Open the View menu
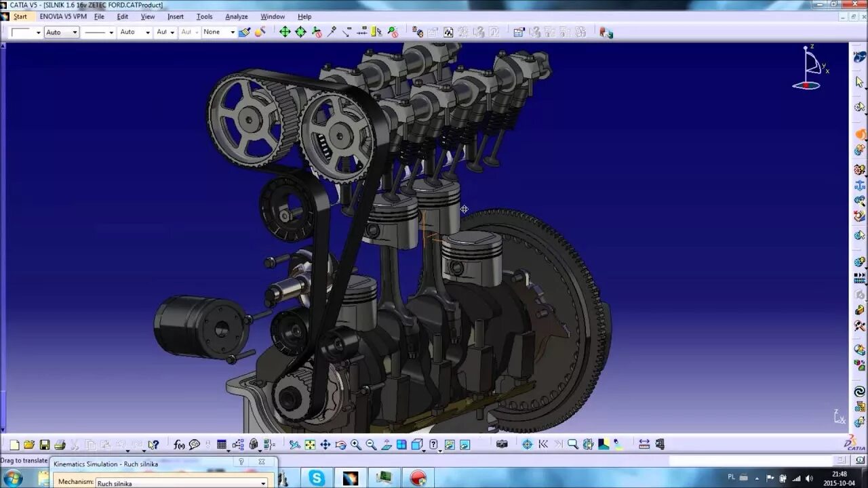The image size is (868, 488). point(147,16)
